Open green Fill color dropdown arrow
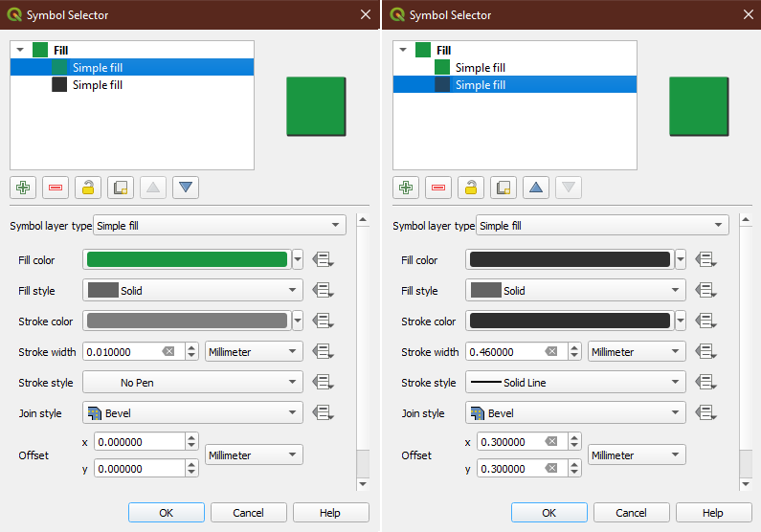761x532 pixels. [x=298, y=259]
